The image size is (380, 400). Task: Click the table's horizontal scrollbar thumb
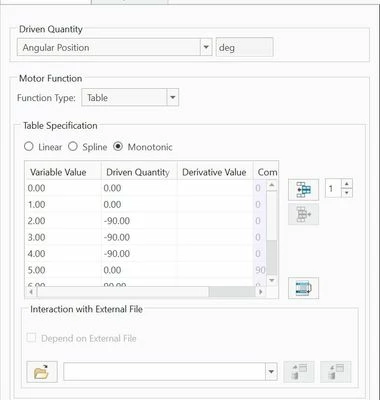pyautogui.click(x=123, y=292)
